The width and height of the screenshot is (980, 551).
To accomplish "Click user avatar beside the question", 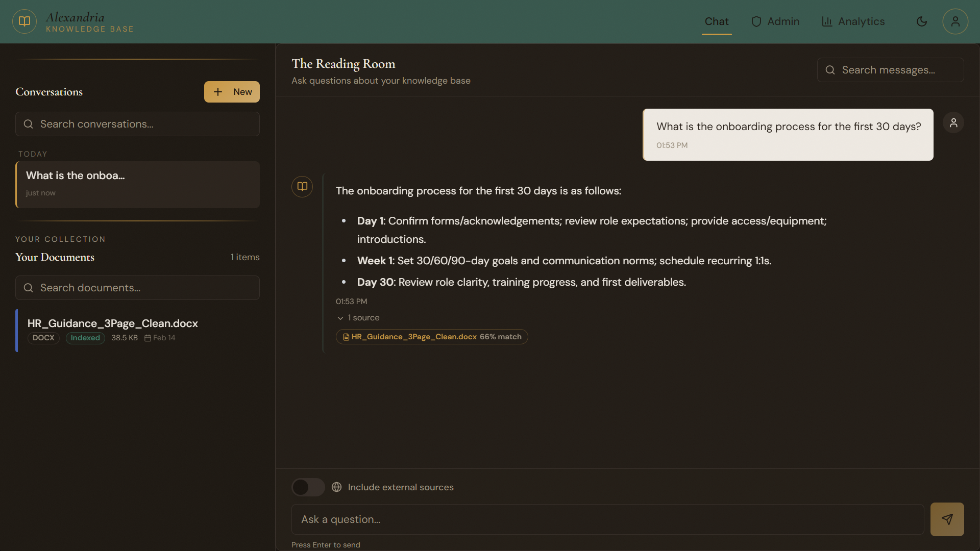I will click(x=953, y=123).
